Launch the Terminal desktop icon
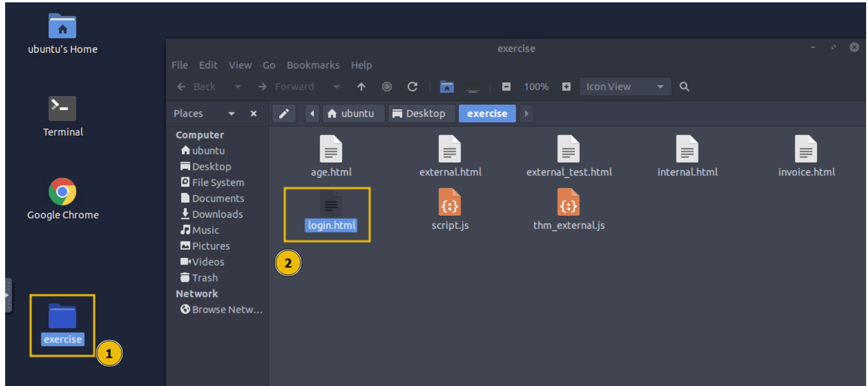Viewport: 868px width, 386px height. [x=62, y=117]
